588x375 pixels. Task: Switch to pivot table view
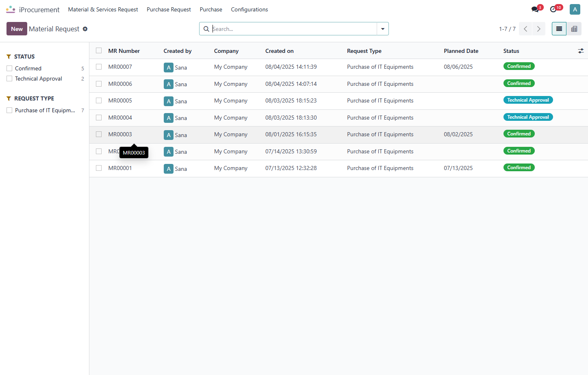click(x=574, y=29)
